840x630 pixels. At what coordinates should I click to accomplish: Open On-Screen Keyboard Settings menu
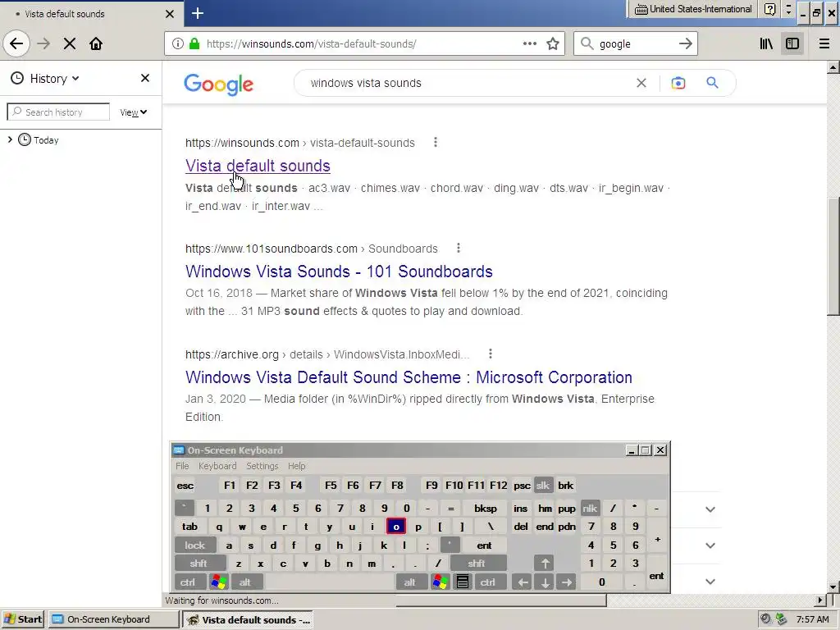262,466
